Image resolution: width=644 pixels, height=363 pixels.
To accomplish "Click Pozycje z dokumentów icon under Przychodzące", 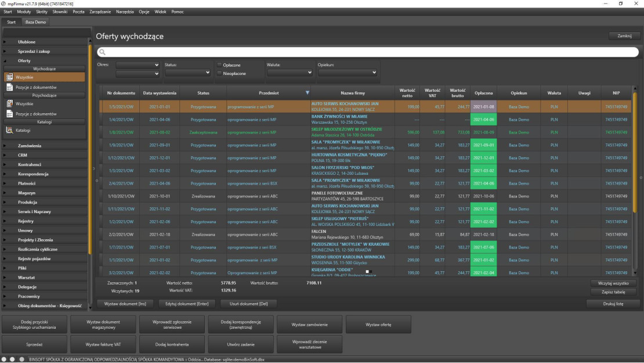I will point(9,114).
